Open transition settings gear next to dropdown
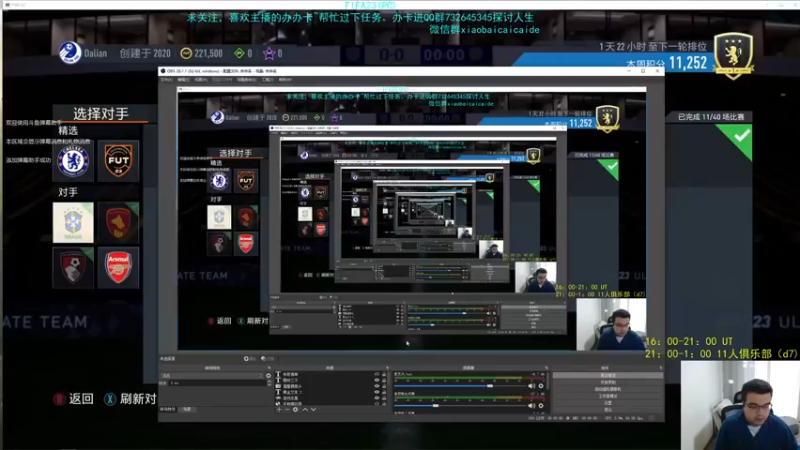Viewport: 800px width, 450px height. (x=268, y=376)
